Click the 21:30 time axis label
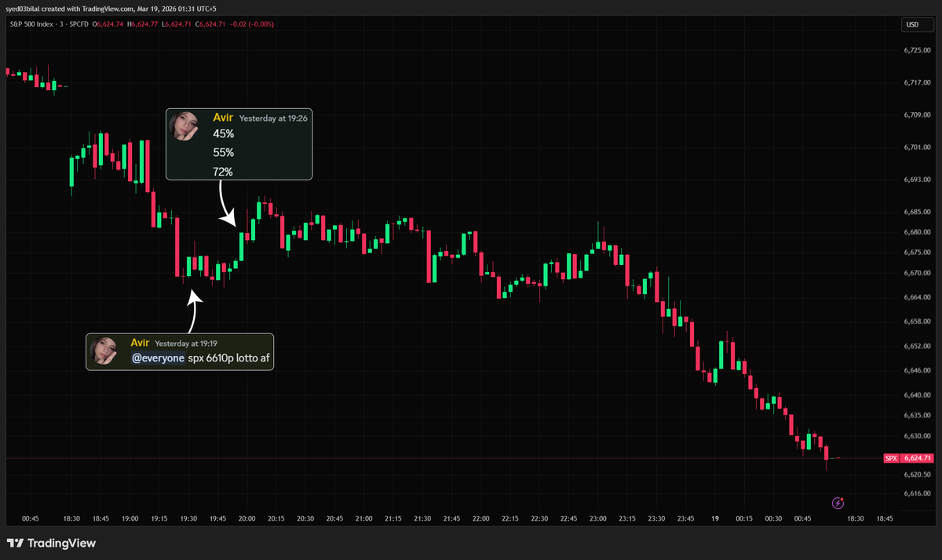Viewport: 942px width, 560px height. [422, 518]
